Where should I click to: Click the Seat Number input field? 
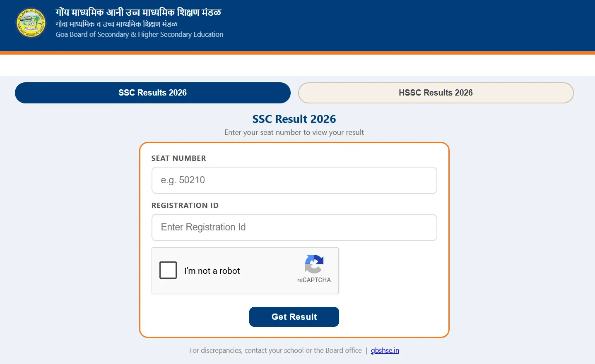click(294, 180)
